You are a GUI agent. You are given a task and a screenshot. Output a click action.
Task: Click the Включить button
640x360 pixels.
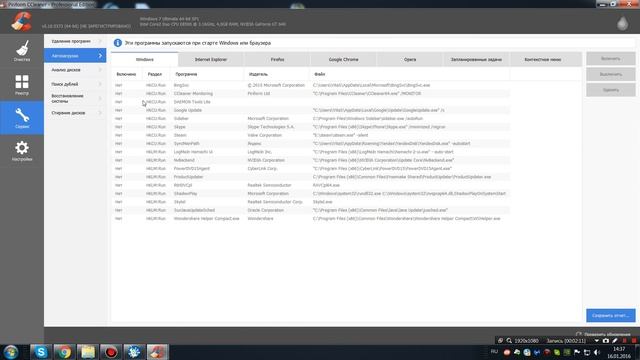[611, 58]
